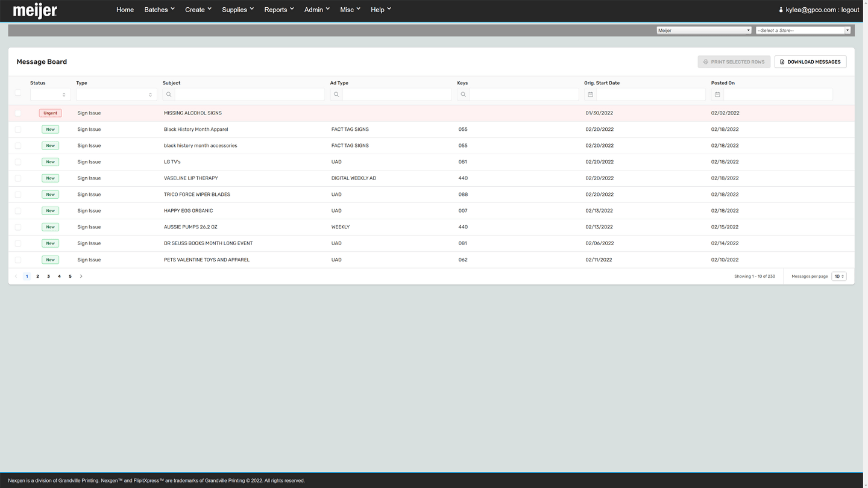Click the 062 key cell
This screenshot has height=488, width=868.
463,260
